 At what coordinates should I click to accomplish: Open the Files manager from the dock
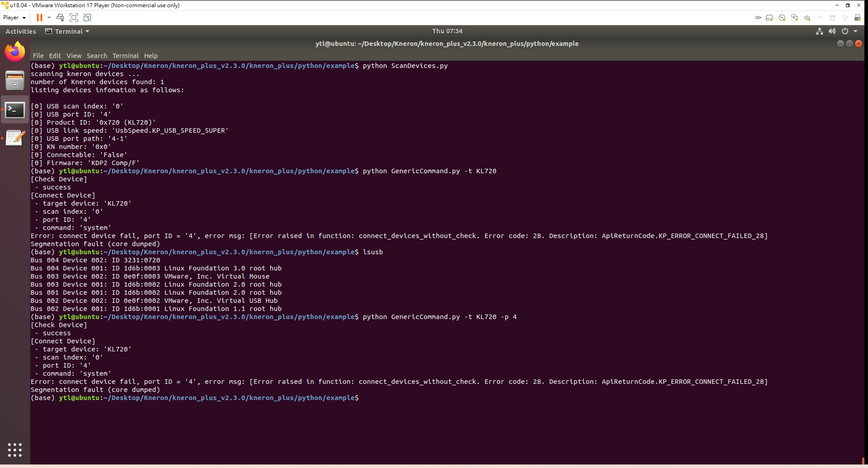click(15, 81)
